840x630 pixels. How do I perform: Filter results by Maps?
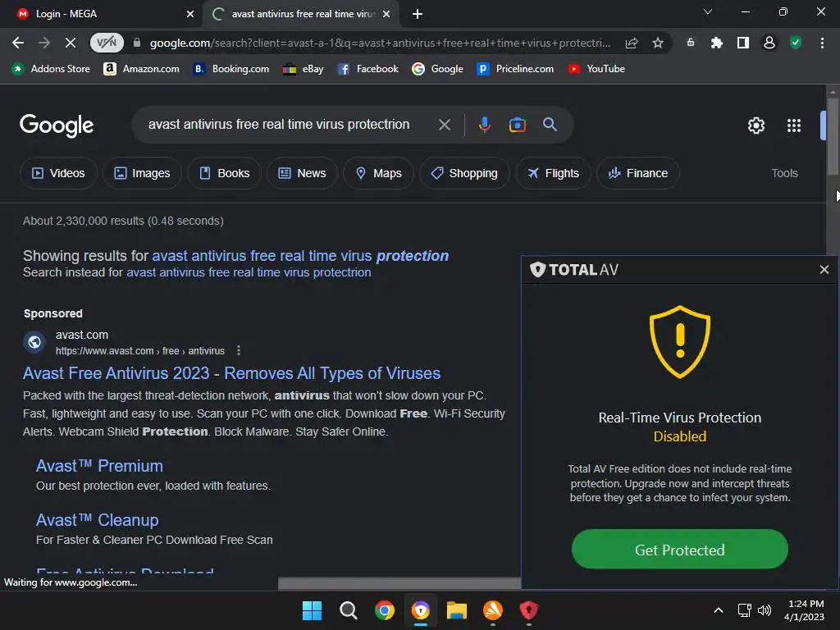pyautogui.click(x=378, y=173)
